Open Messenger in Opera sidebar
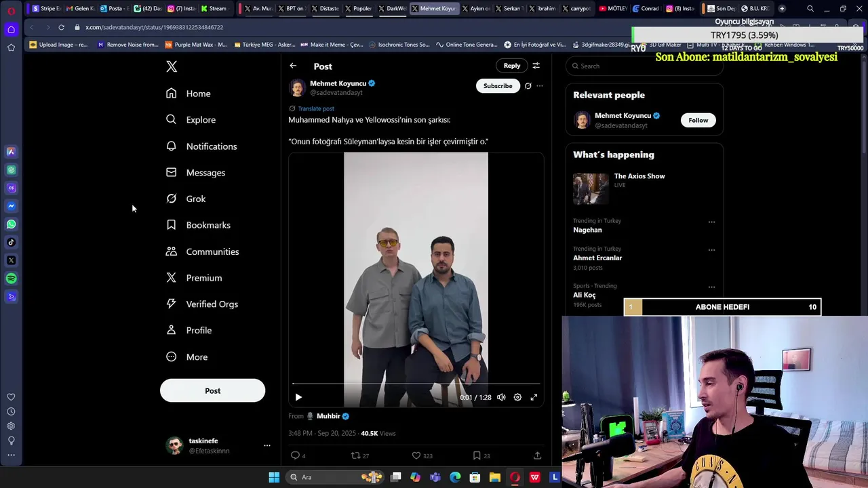 pyautogui.click(x=11, y=206)
